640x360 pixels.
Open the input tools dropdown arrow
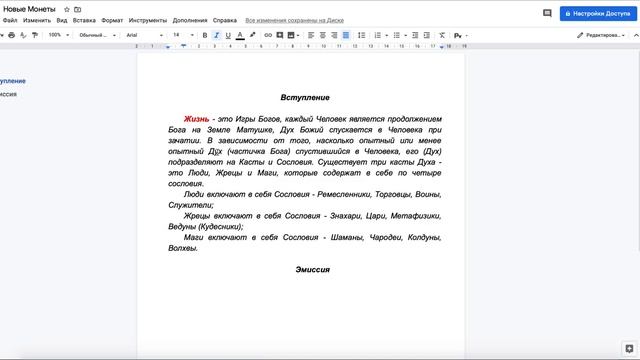pos(467,36)
